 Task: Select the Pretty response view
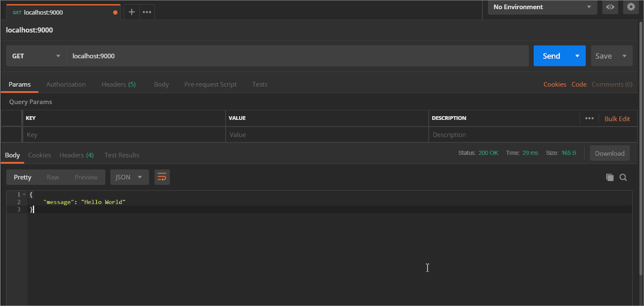(22, 177)
